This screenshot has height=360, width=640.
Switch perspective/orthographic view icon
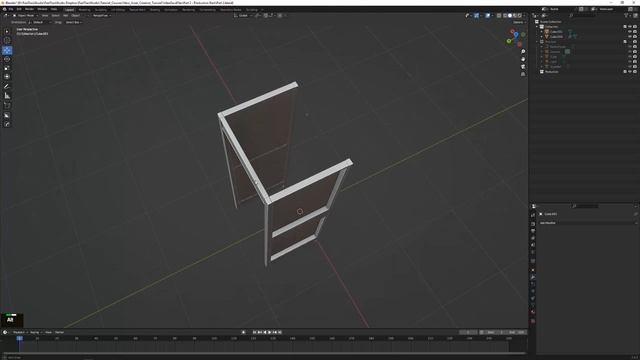coord(523,74)
